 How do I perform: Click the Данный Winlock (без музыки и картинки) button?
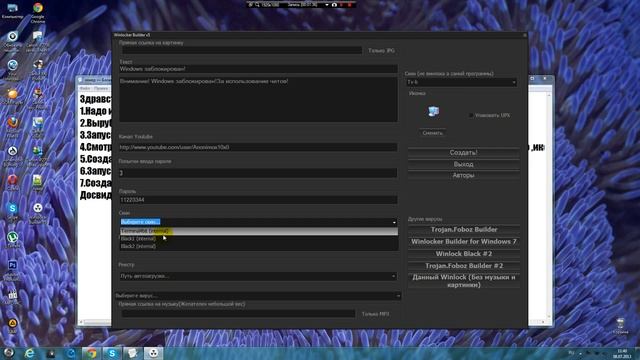pos(464,281)
